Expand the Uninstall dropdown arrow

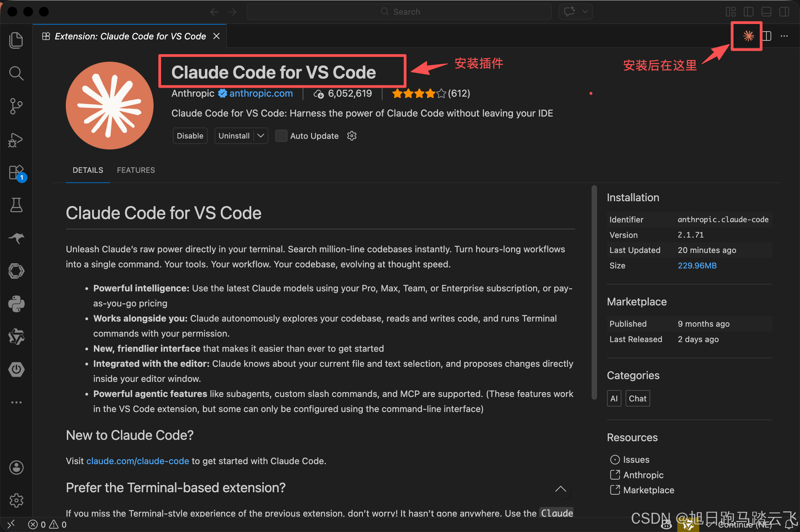point(261,136)
